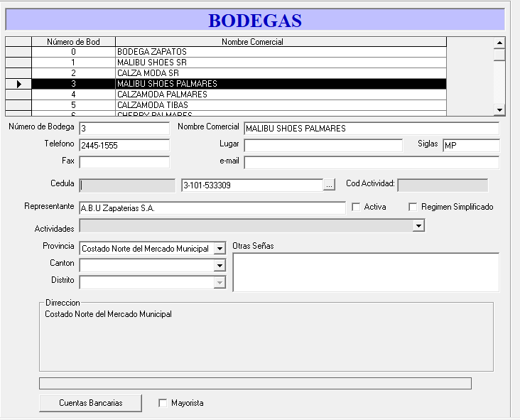Click the ellipsis button beside Cedula number
Screen dimensions: 520x420
pos(329,185)
